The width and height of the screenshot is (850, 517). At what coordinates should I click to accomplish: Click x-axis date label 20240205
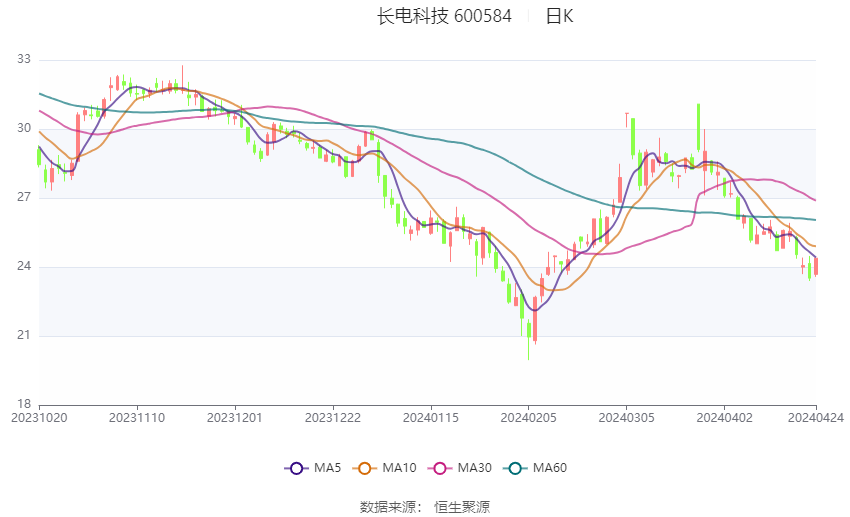pyautogui.click(x=529, y=418)
